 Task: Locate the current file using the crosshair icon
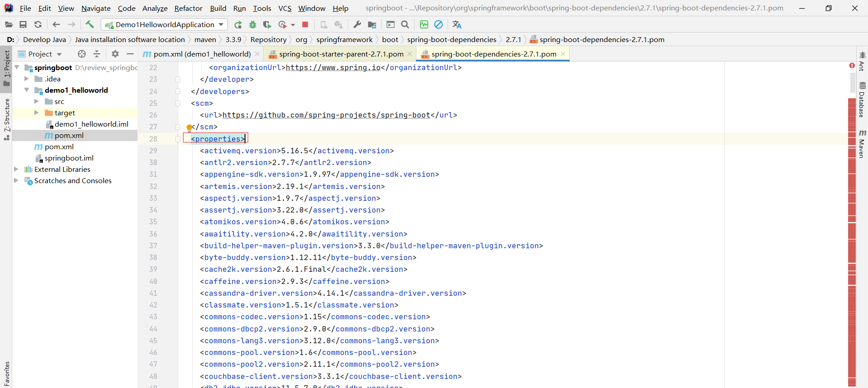(x=82, y=54)
